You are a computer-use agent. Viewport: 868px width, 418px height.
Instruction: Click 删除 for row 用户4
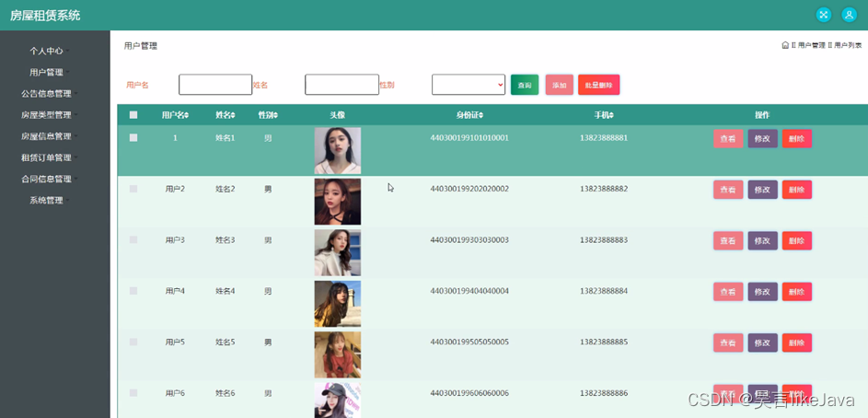796,291
